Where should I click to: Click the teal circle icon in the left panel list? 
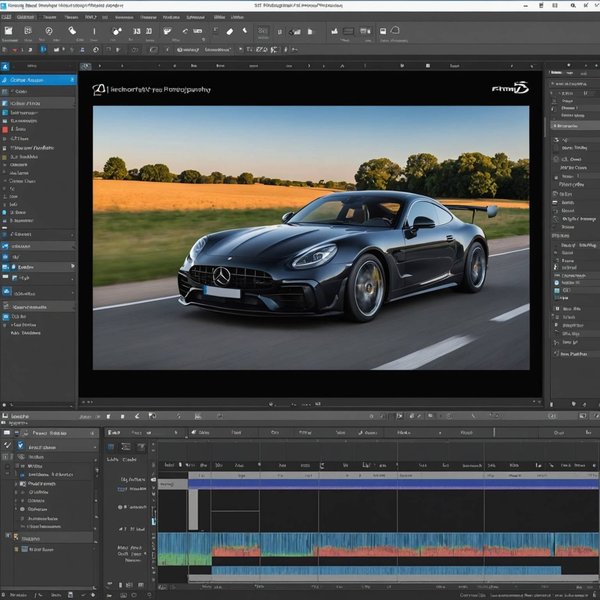(x=5, y=212)
